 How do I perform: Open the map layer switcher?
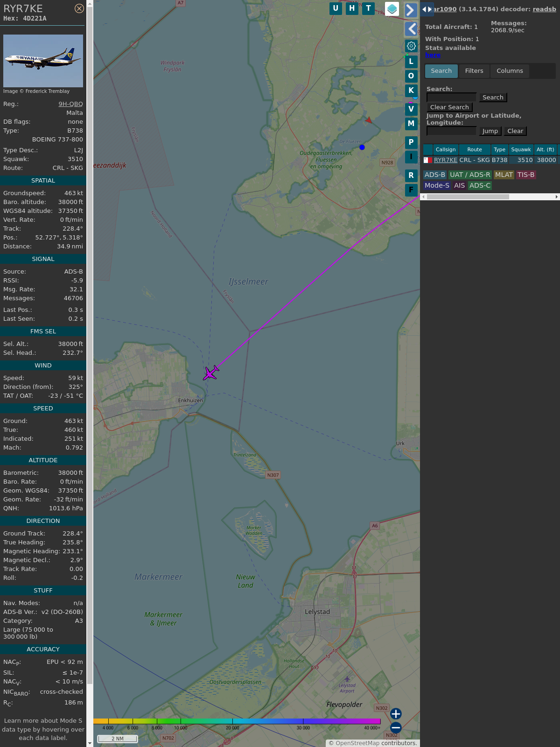(x=392, y=9)
